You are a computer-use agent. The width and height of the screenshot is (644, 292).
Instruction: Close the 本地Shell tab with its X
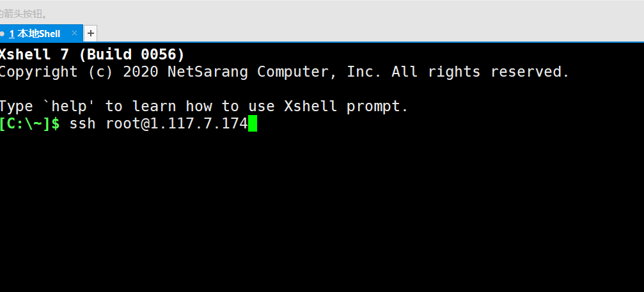[x=74, y=33]
